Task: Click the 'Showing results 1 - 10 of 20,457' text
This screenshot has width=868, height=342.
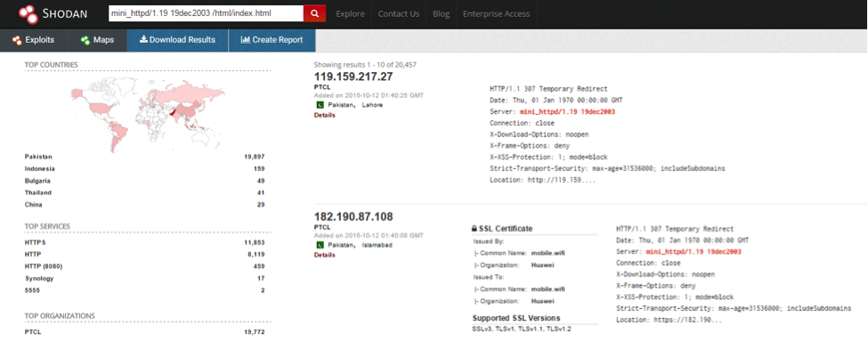Action: point(365,65)
